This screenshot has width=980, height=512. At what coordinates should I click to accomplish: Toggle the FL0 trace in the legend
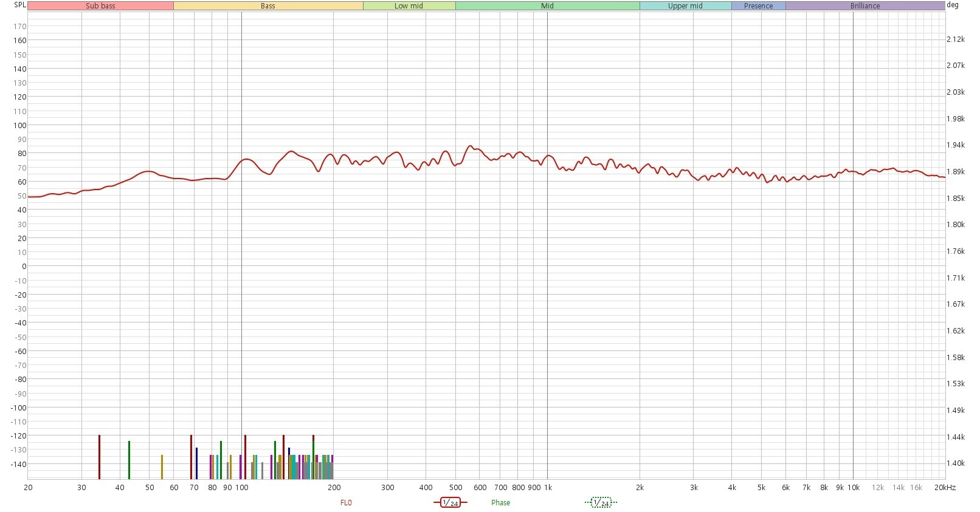point(346,503)
